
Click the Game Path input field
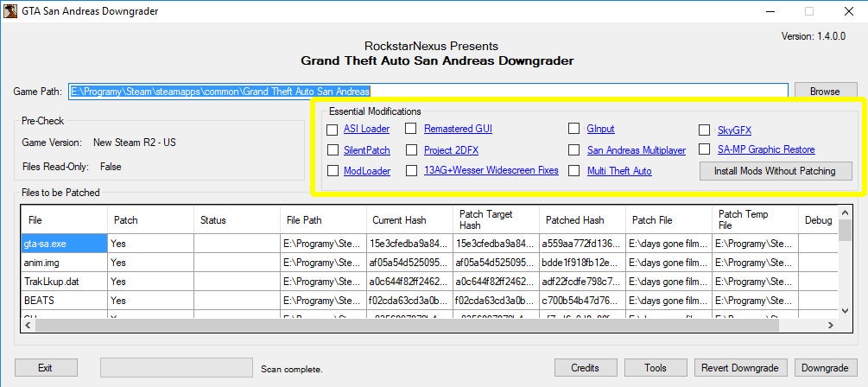(x=428, y=92)
